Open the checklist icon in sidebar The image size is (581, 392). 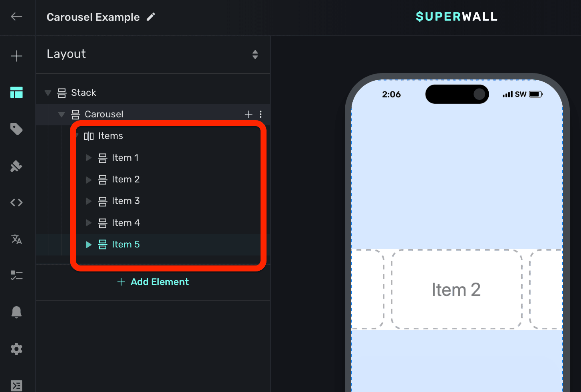click(16, 275)
